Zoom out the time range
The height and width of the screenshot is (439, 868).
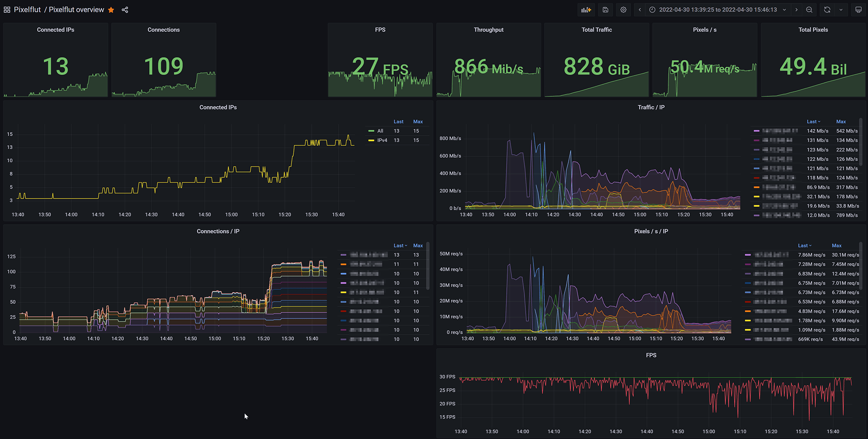click(809, 9)
